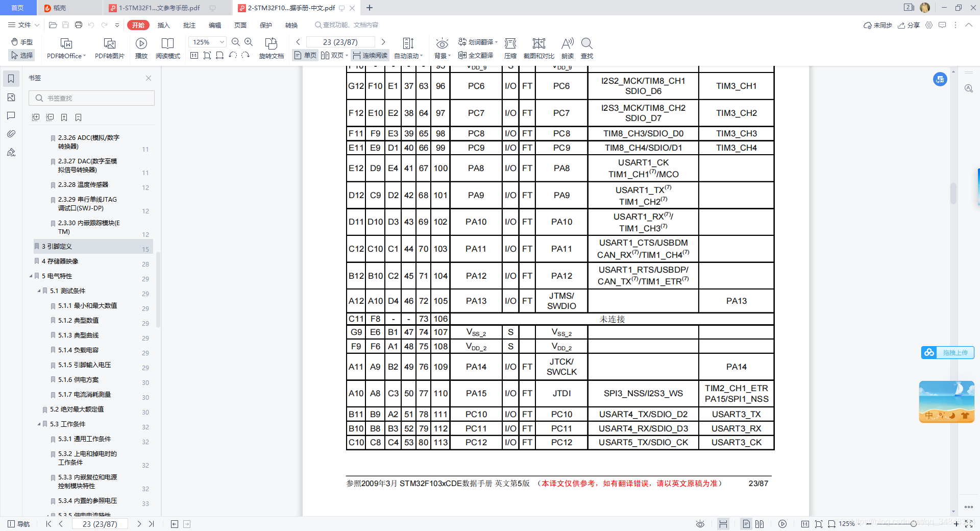The height and width of the screenshot is (531, 980).
Task: Jump to the last page in status bar
Action: (151, 524)
